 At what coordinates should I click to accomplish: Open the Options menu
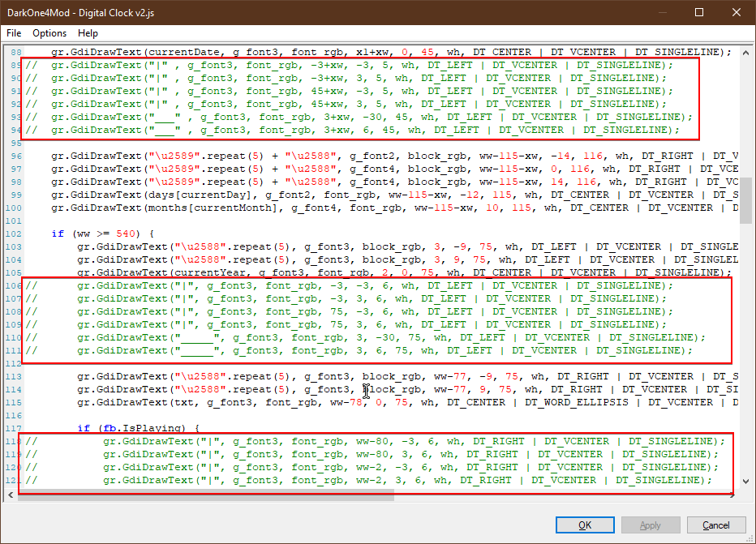coord(49,33)
